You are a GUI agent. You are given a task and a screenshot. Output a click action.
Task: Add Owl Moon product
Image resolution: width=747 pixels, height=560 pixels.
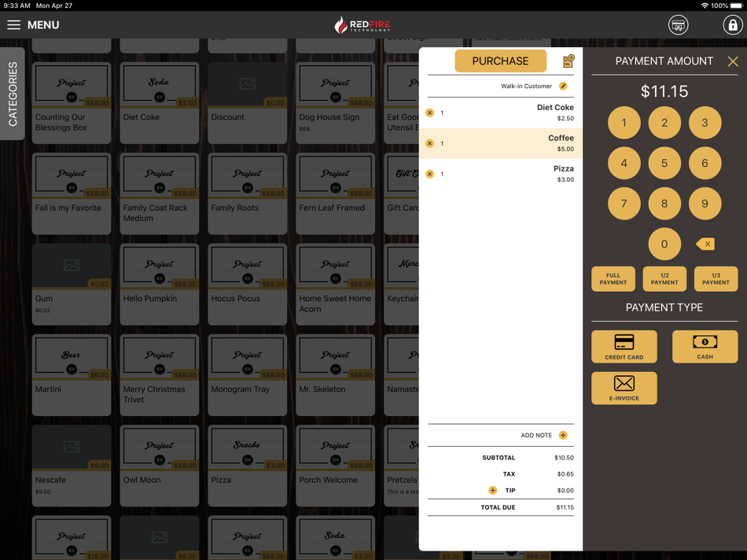(160, 466)
